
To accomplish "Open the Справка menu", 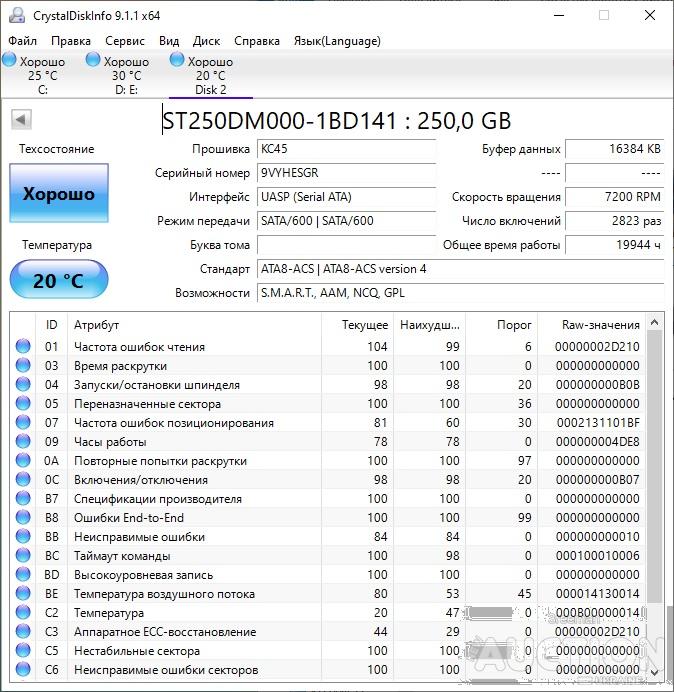I will (256, 41).
